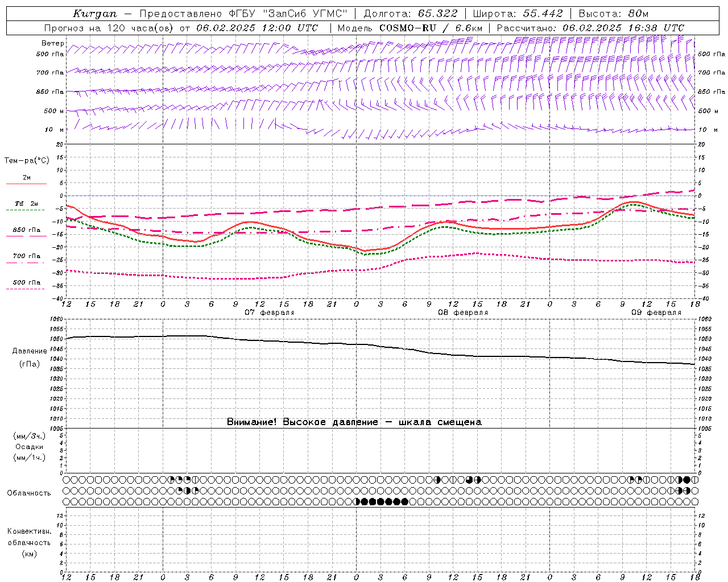728x582 pixels.
Task: Click the Конвективн. convective cloud label
Action: (30, 531)
